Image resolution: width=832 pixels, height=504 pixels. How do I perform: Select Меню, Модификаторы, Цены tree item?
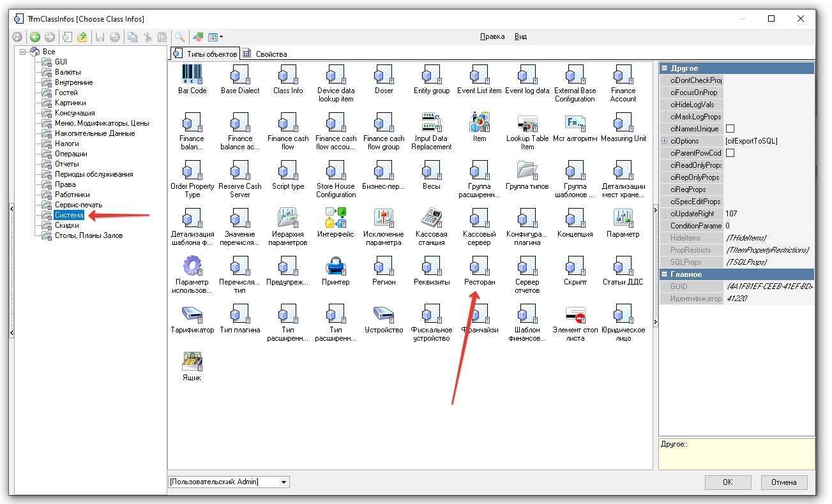[102, 123]
